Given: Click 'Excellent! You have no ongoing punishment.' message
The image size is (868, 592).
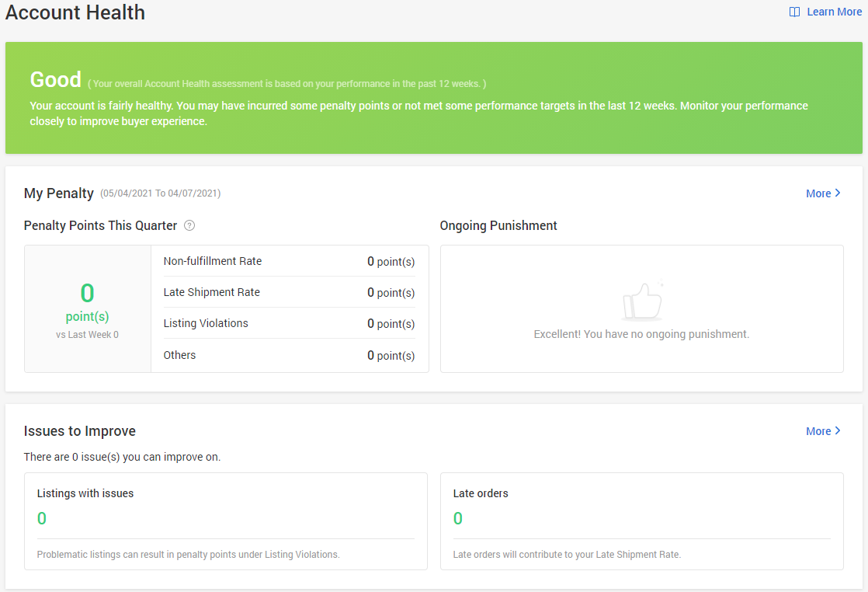Looking at the screenshot, I should 641,334.
